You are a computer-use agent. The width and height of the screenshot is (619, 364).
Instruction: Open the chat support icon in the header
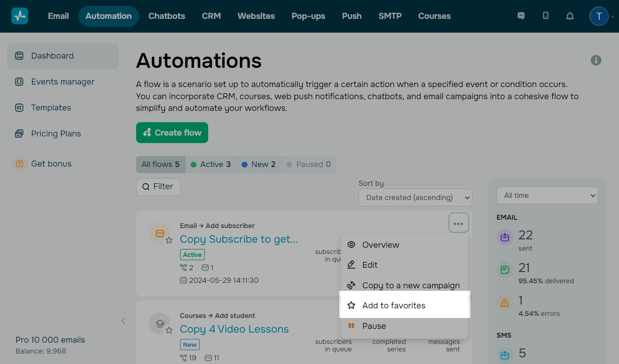[x=521, y=16]
